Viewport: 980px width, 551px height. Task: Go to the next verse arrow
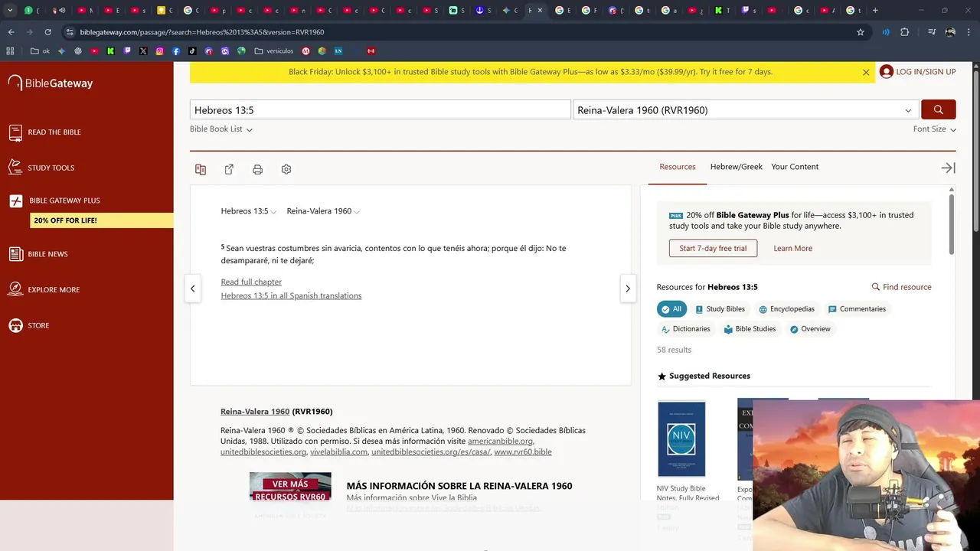click(628, 289)
